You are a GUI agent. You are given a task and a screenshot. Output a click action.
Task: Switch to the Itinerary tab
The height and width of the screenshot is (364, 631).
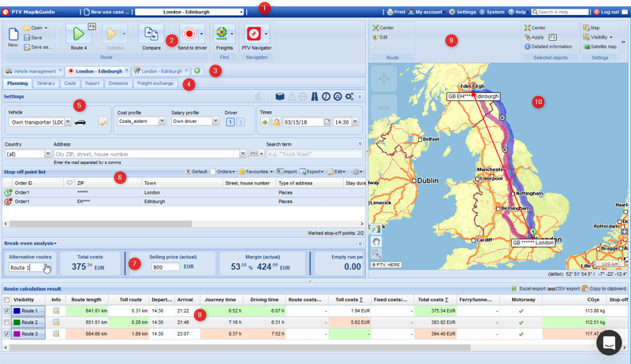pyautogui.click(x=46, y=84)
